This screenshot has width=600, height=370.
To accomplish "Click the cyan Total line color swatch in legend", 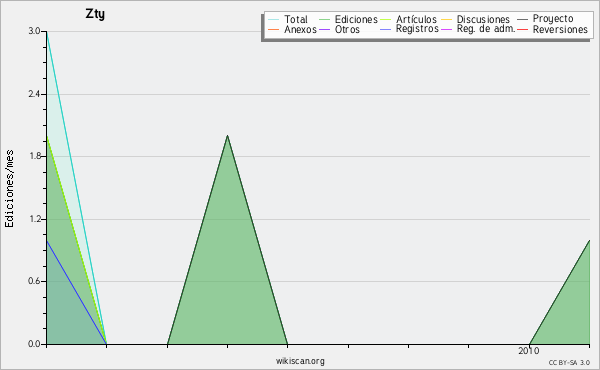I will [x=274, y=19].
